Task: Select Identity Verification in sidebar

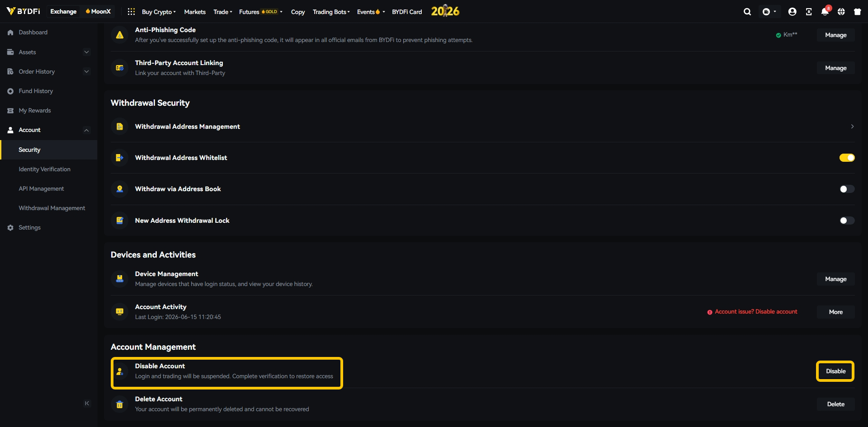Action: pos(44,169)
